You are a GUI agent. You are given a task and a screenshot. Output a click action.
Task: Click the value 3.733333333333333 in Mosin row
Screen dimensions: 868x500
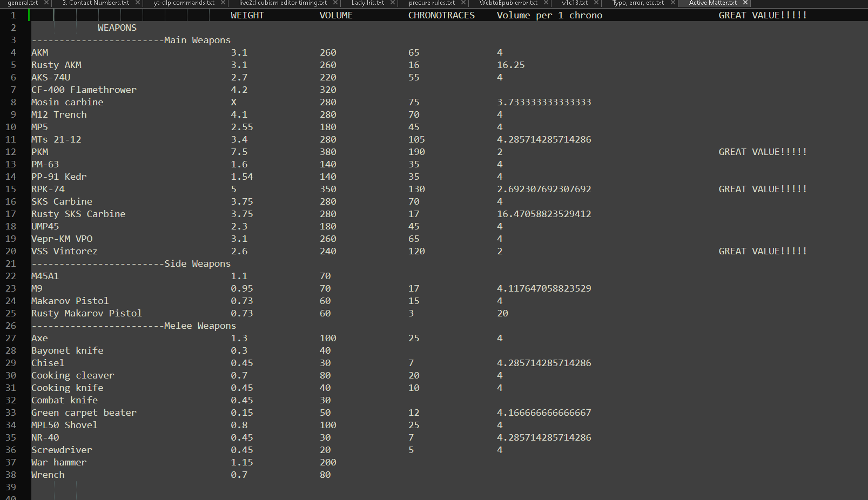[x=544, y=102]
